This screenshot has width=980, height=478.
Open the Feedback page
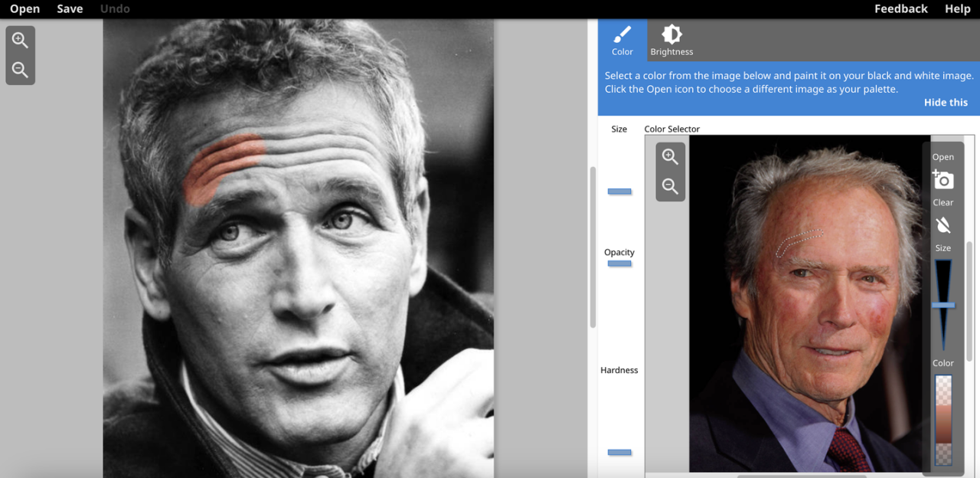tap(901, 8)
